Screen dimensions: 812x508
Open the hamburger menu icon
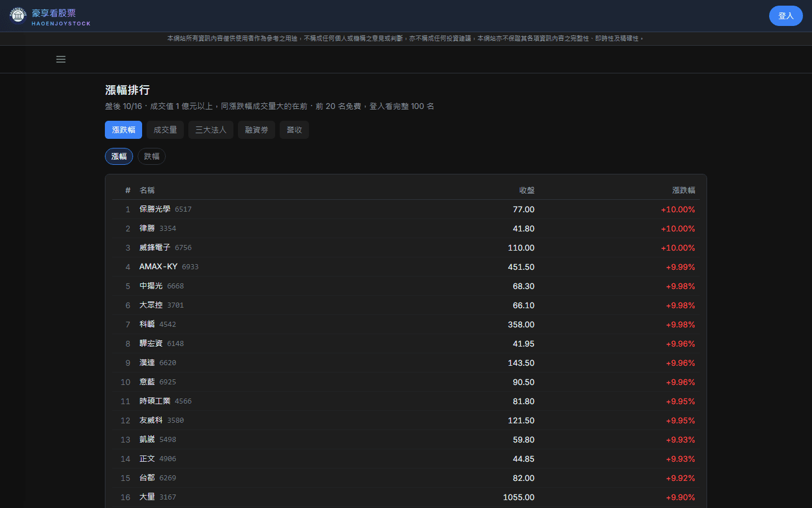[61, 59]
